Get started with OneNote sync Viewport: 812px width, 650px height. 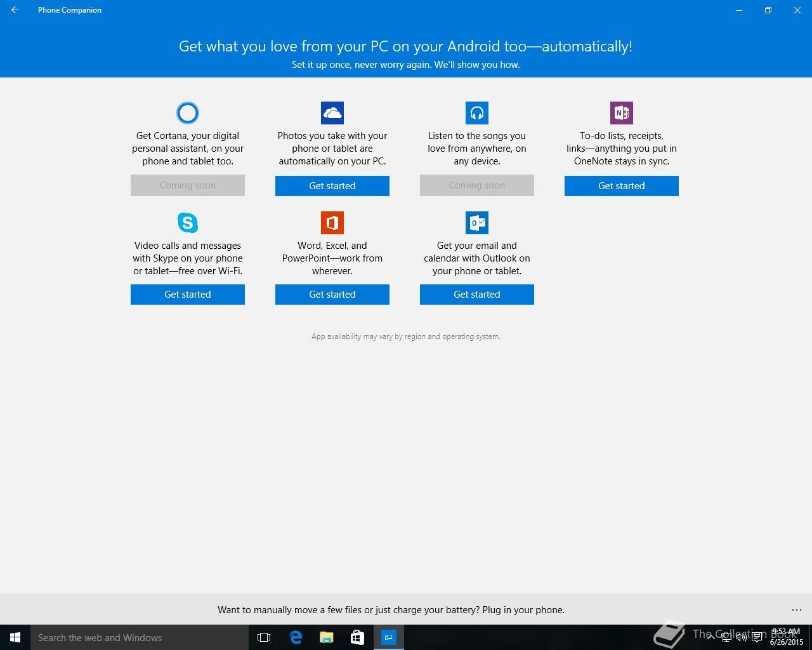pos(622,186)
